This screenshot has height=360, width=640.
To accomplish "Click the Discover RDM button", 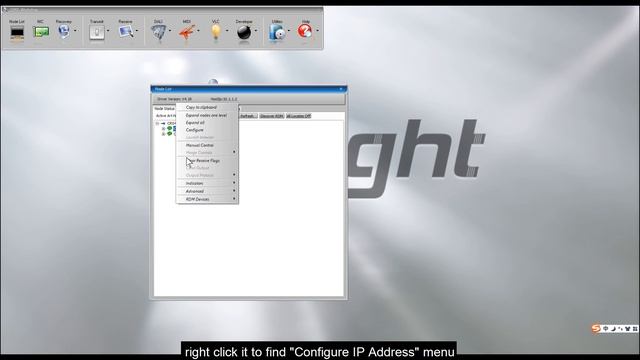I will click(x=271, y=116).
